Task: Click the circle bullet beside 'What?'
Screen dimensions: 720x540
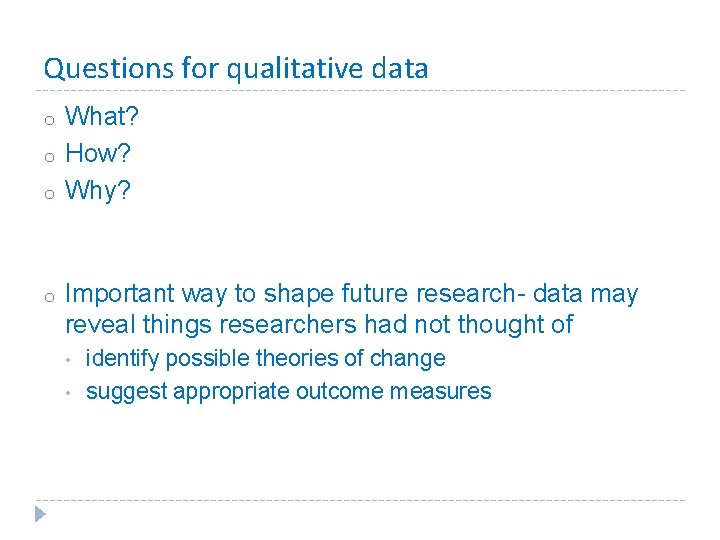Action: [x=47, y=120]
